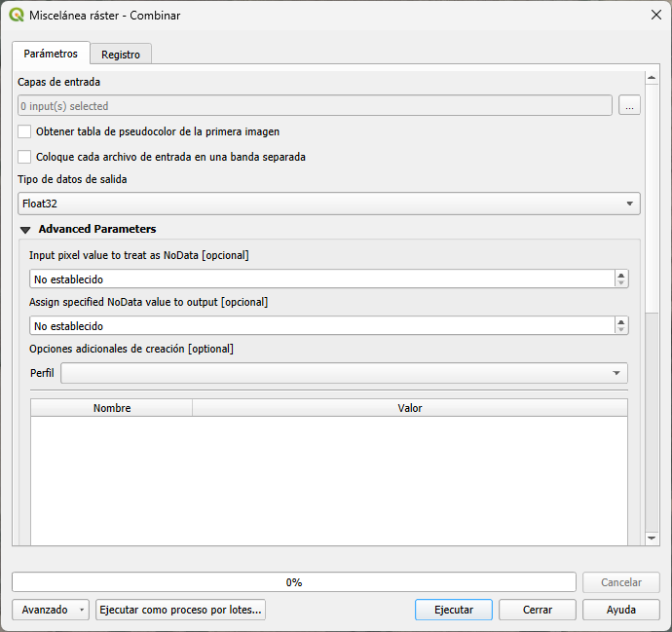
Task: Open input layers browse button (…)
Action: (629, 105)
